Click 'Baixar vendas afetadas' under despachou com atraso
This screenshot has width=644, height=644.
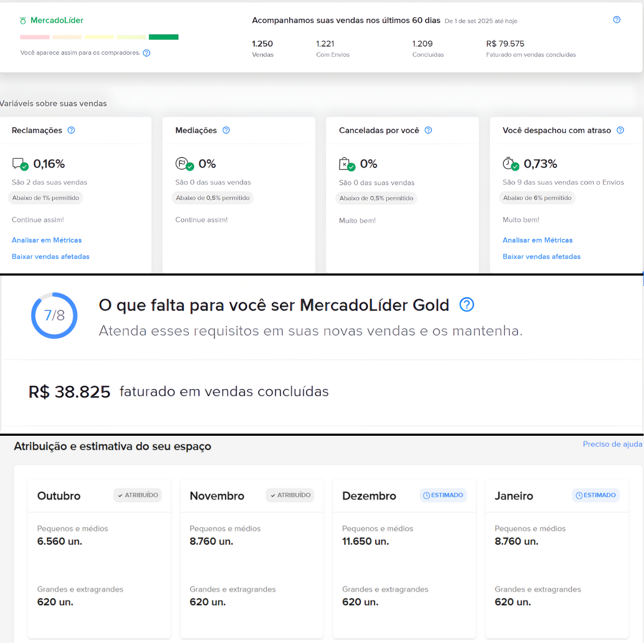541,257
